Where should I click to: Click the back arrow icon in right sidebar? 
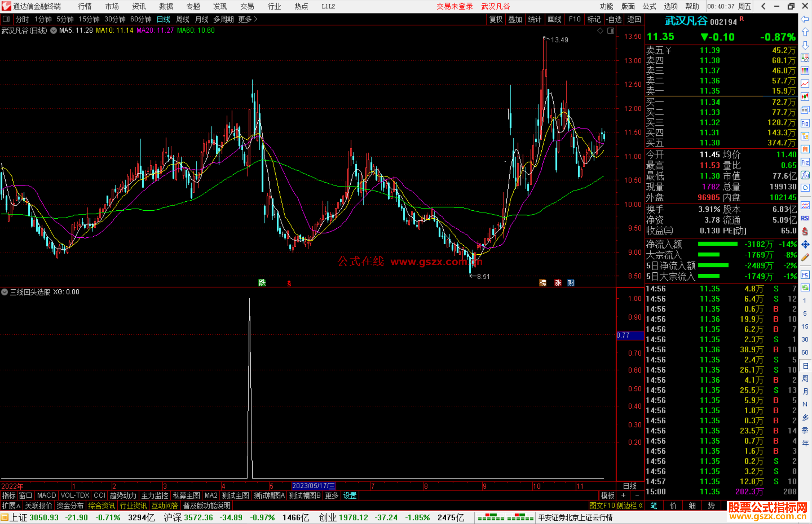click(805, 19)
